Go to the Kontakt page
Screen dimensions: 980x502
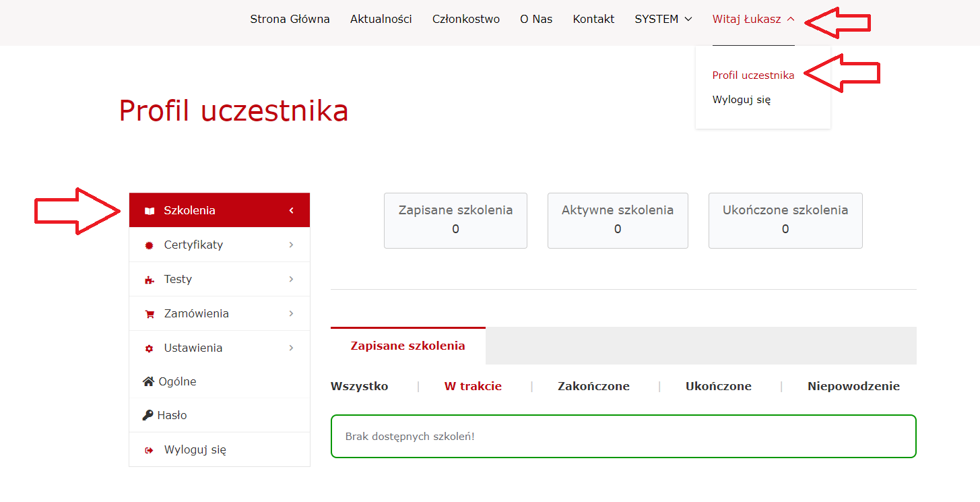click(x=593, y=19)
